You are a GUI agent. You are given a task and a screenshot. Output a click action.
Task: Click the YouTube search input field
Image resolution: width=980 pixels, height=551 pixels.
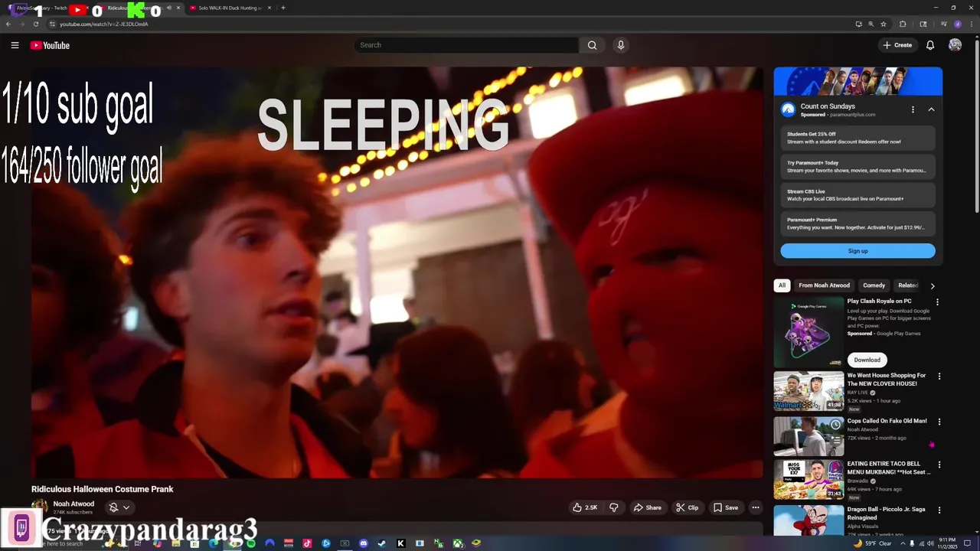click(466, 45)
